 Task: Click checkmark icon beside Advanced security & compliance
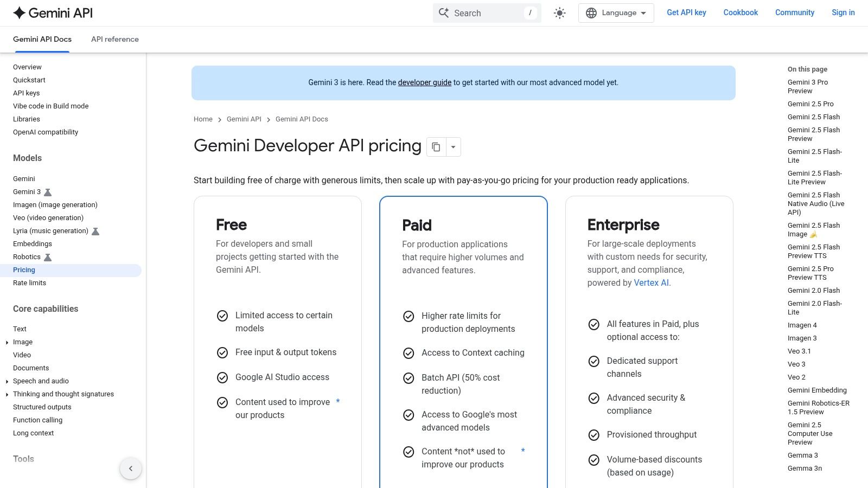pyautogui.click(x=594, y=399)
